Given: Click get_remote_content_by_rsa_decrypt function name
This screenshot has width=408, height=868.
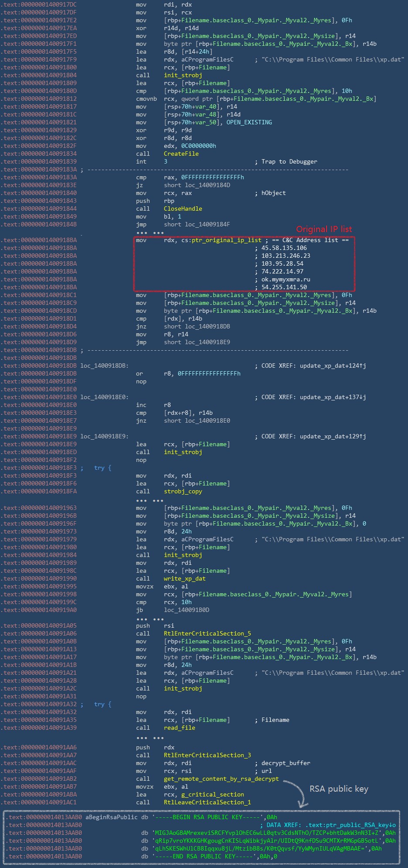Looking at the screenshot, I should [x=221, y=779].
